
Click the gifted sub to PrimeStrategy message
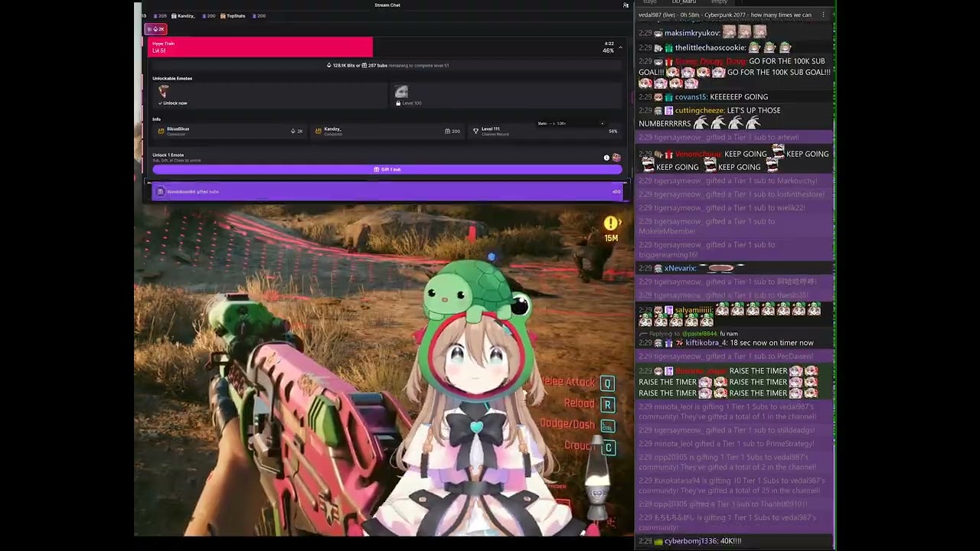(733, 443)
